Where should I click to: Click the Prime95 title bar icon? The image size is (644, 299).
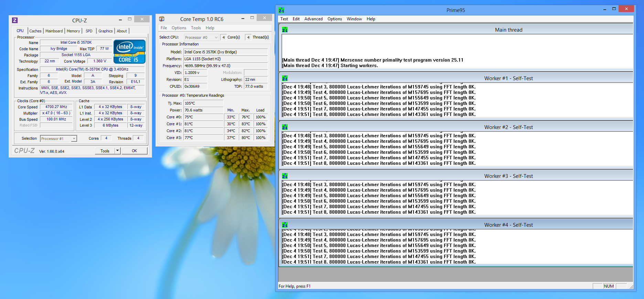point(281,10)
